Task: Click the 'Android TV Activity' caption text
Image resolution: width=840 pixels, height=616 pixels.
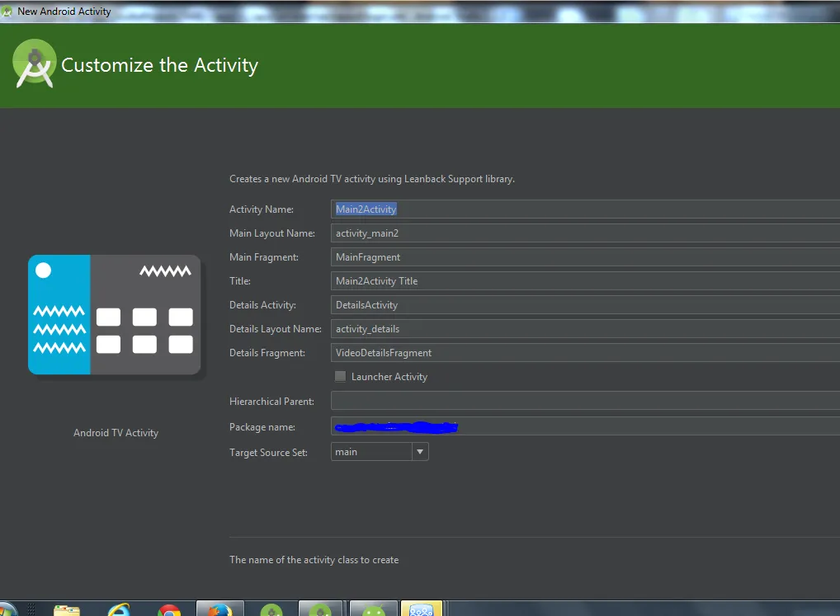Action: click(x=116, y=433)
